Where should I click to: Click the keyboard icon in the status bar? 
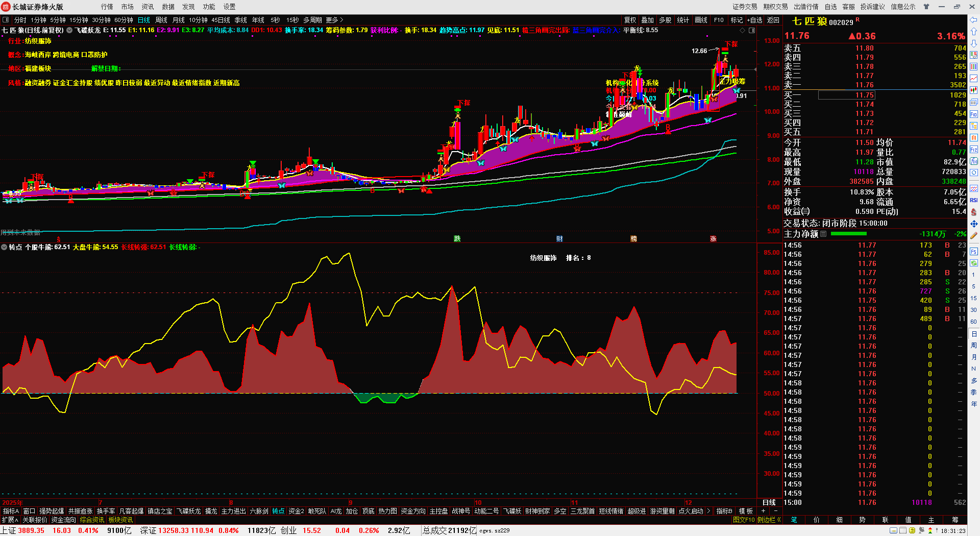point(893,530)
